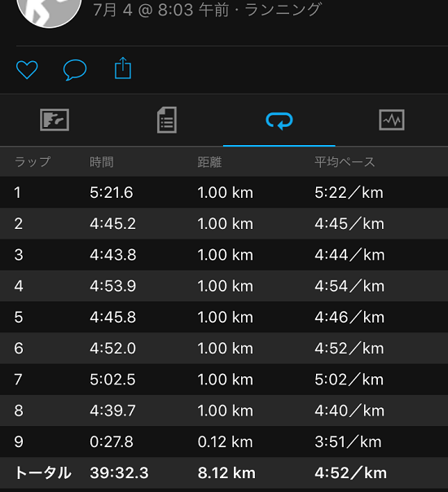
Task: Tap the user profile avatar
Action: 49,10
